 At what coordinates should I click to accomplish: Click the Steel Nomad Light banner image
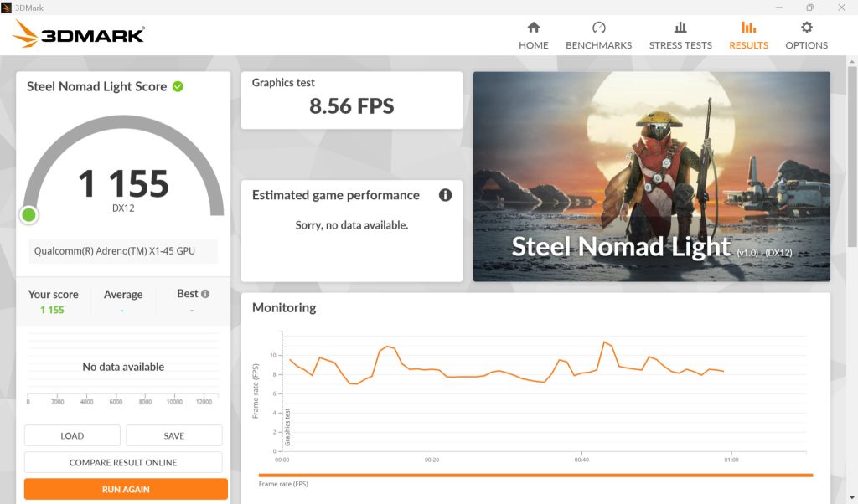coord(651,177)
